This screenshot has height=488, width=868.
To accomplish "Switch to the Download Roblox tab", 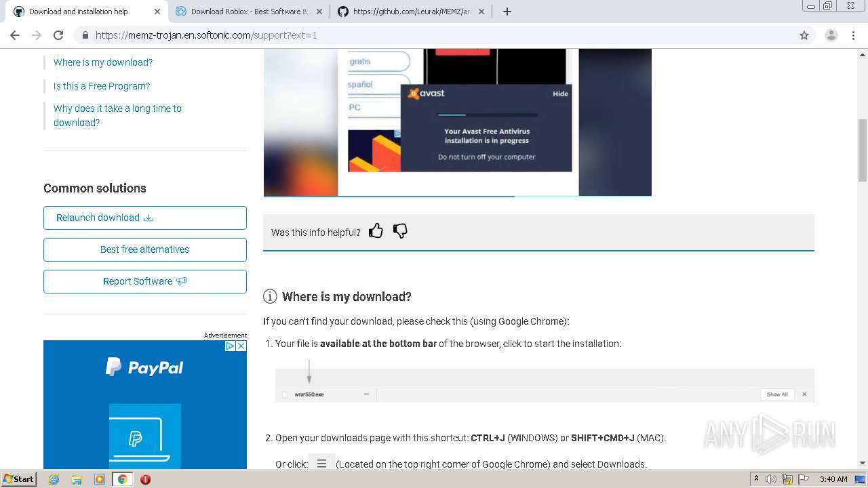I will [x=248, y=12].
